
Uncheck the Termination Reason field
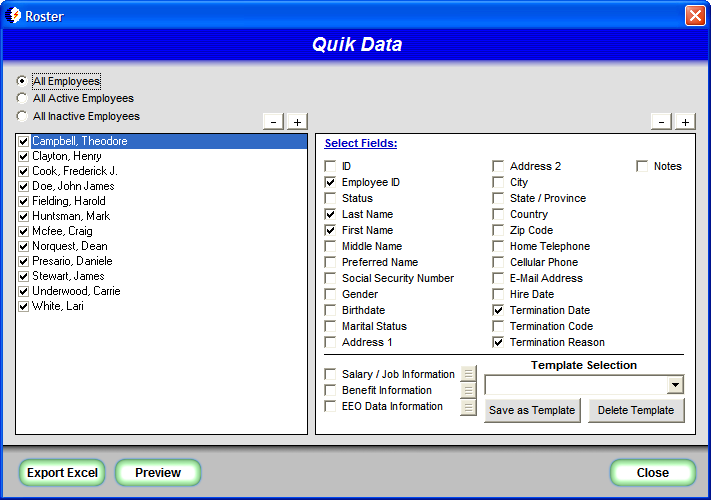498,342
